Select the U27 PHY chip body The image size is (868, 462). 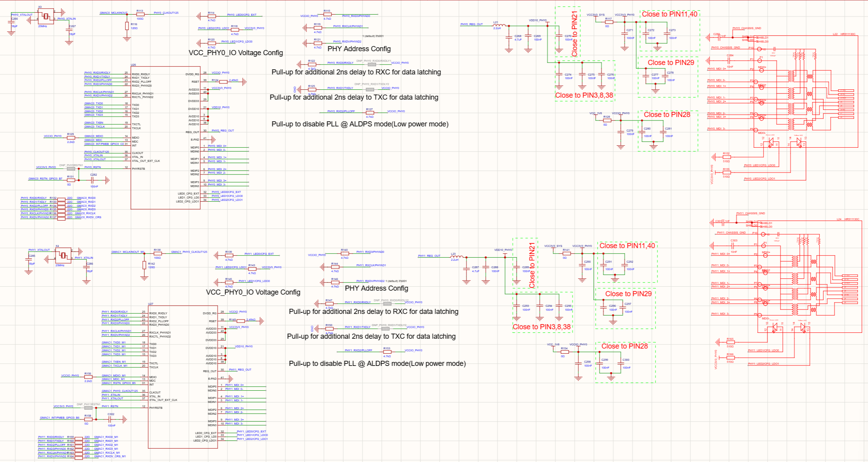183,377
